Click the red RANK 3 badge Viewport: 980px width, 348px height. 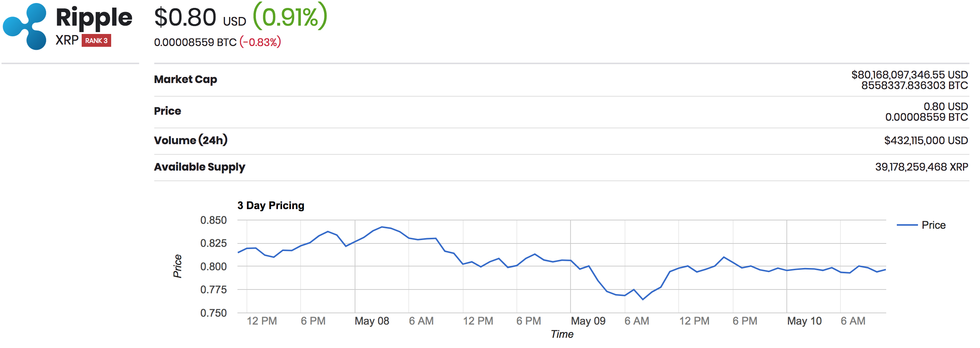(96, 41)
